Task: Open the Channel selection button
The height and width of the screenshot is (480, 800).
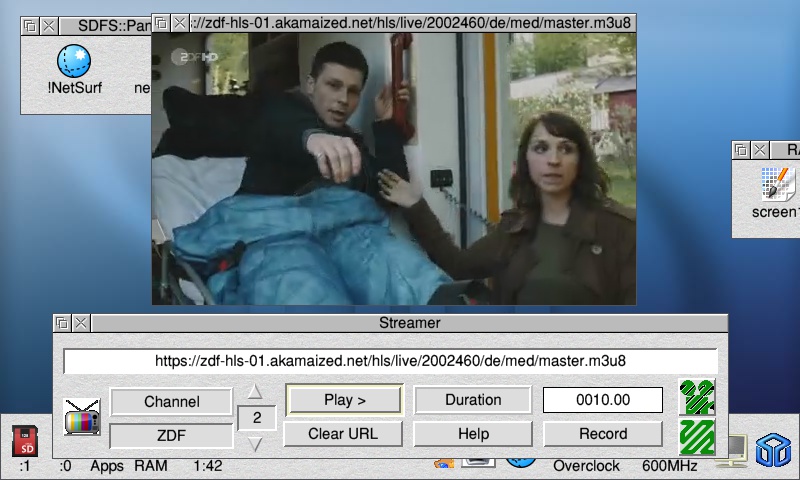Action: [172, 402]
